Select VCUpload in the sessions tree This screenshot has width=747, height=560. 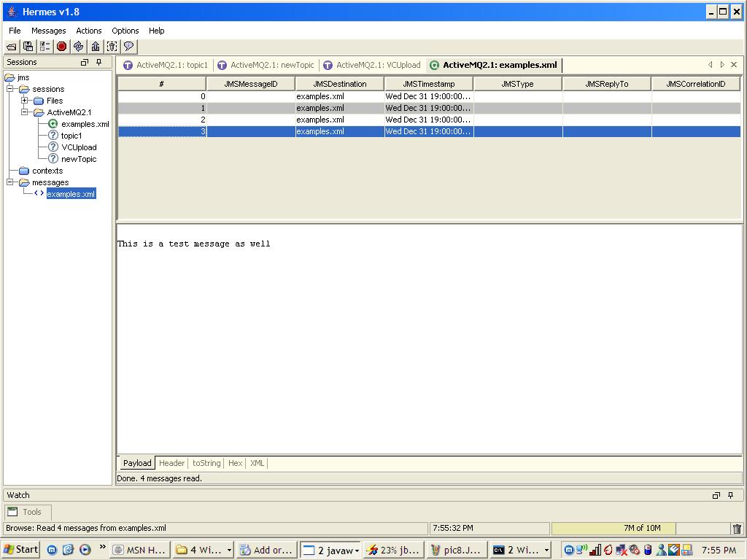click(73, 147)
